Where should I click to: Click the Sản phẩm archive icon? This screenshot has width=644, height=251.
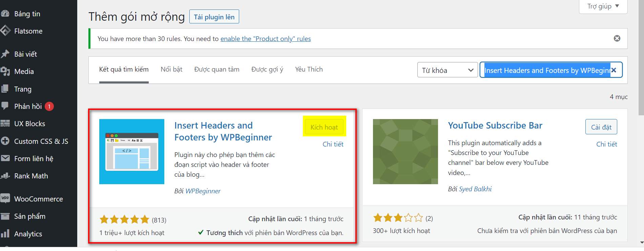pyautogui.click(x=5, y=216)
